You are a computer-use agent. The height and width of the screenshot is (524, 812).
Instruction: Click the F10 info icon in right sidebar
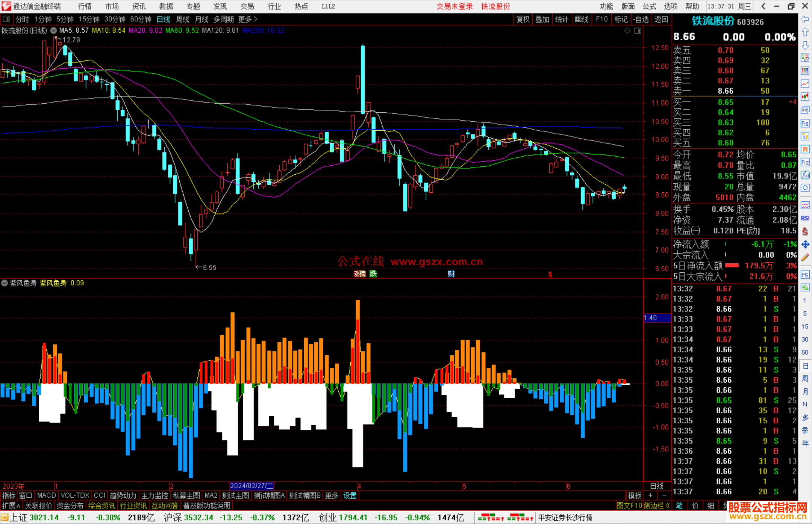click(x=805, y=123)
